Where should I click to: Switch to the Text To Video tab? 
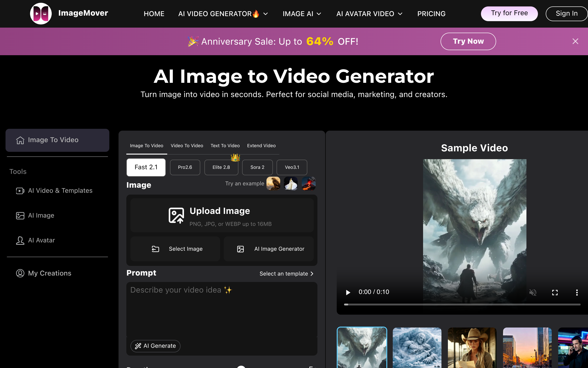click(x=225, y=146)
